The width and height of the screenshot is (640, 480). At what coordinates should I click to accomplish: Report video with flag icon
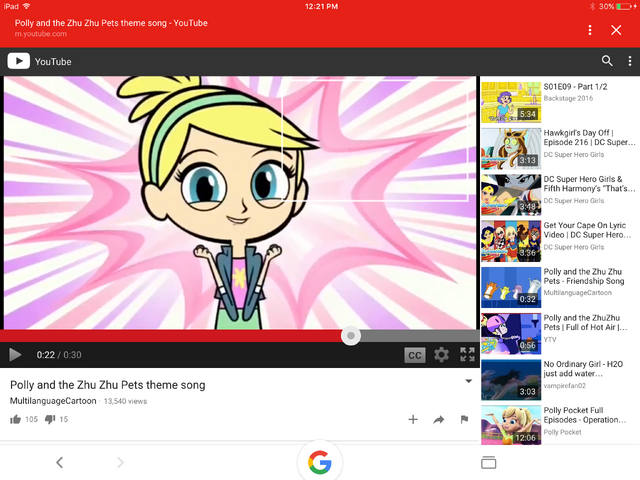click(464, 419)
